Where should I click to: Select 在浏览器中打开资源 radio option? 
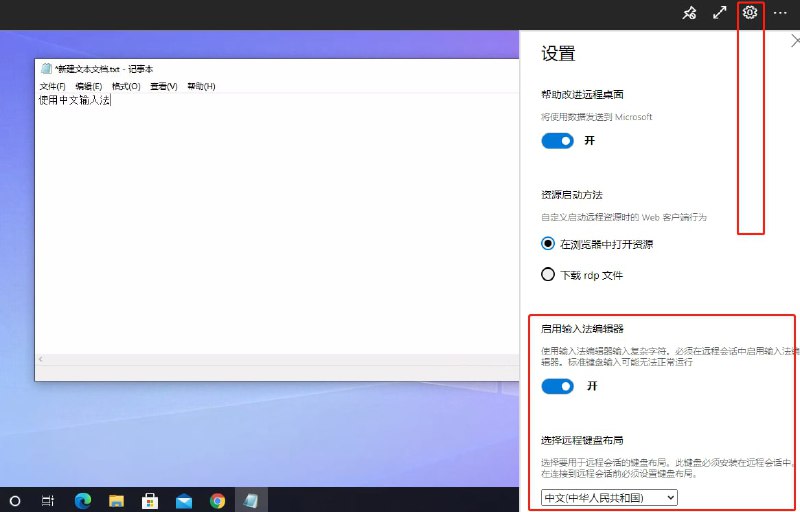coord(547,244)
